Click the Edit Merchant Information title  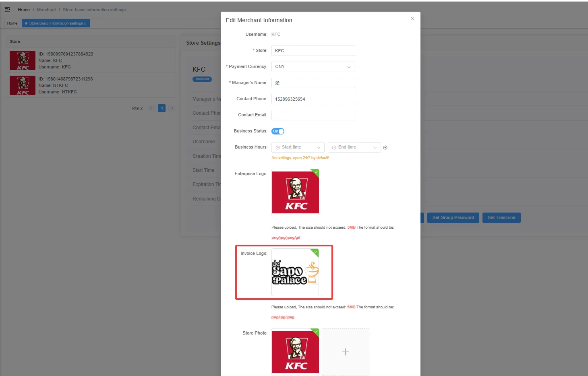(x=259, y=20)
